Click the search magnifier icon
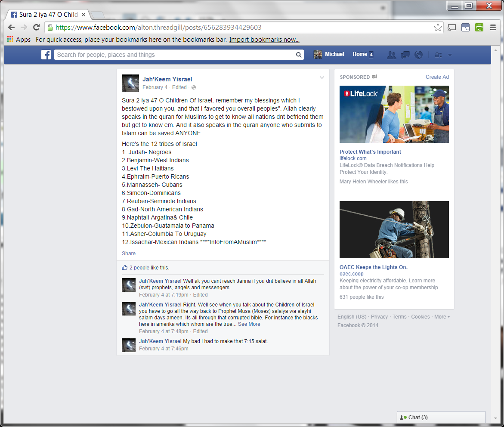 (299, 55)
